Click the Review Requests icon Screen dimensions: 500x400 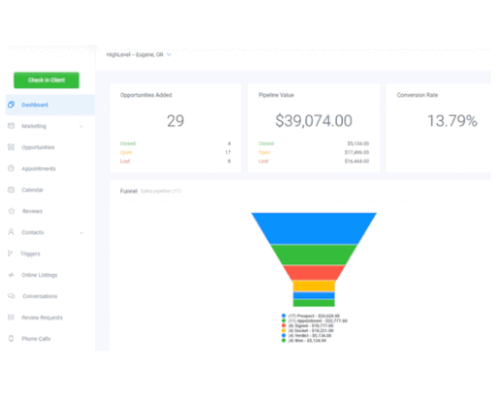click(x=11, y=317)
